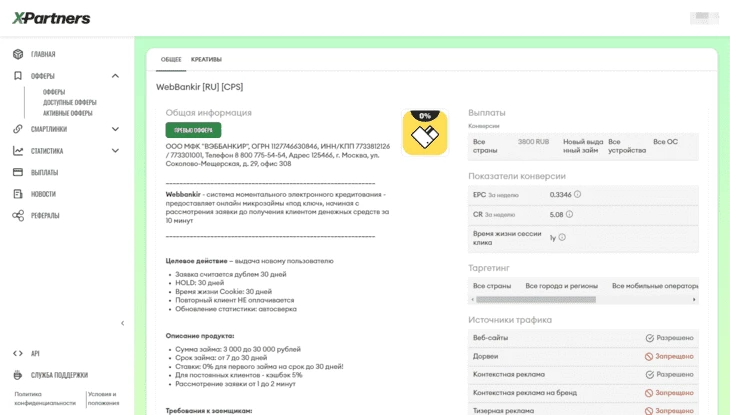
Task: Open Доступные офферы submenu item
Action: [70, 102]
